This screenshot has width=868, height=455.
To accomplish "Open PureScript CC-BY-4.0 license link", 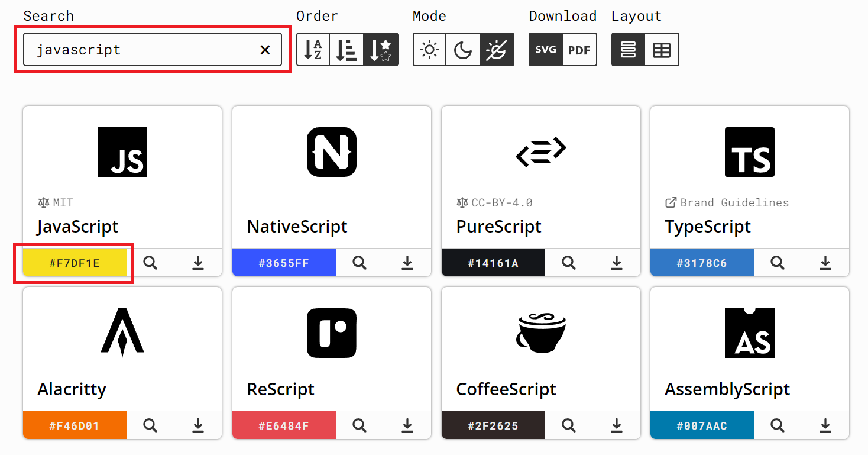I will [x=494, y=203].
